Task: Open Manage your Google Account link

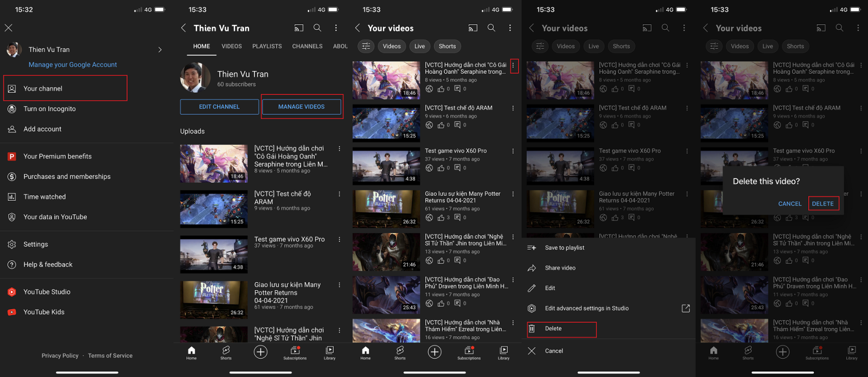Action: coord(73,65)
